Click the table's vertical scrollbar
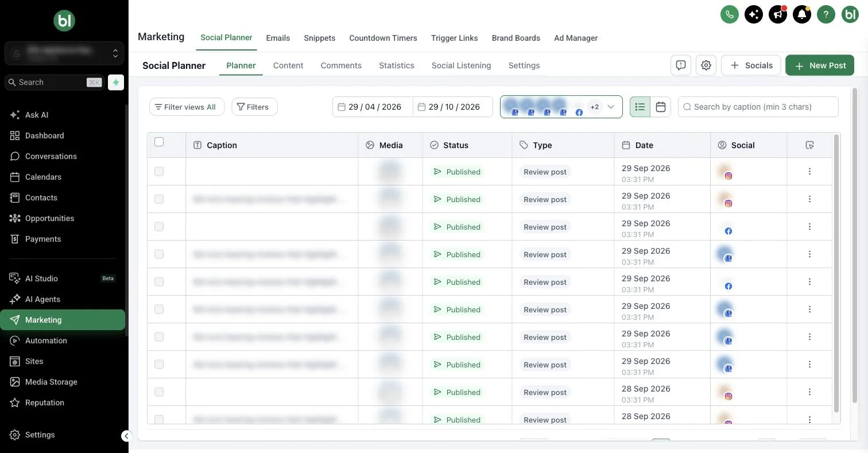Image resolution: width=868 pixels, height=453 pixels. [836, 273]
